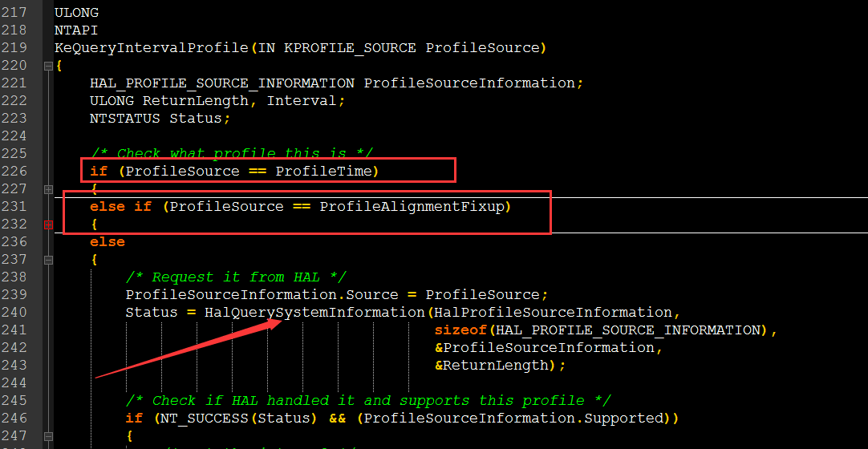Place cursor on KeQueryIntervalProfile function name
This screenshot has width=868, height=449.
151,48
